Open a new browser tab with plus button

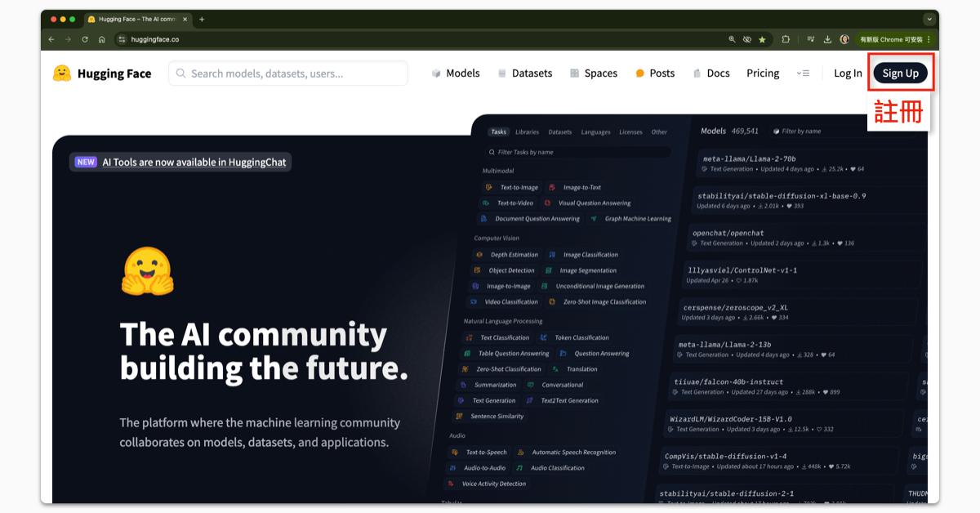pyautogui.click(x=202, y=19)
